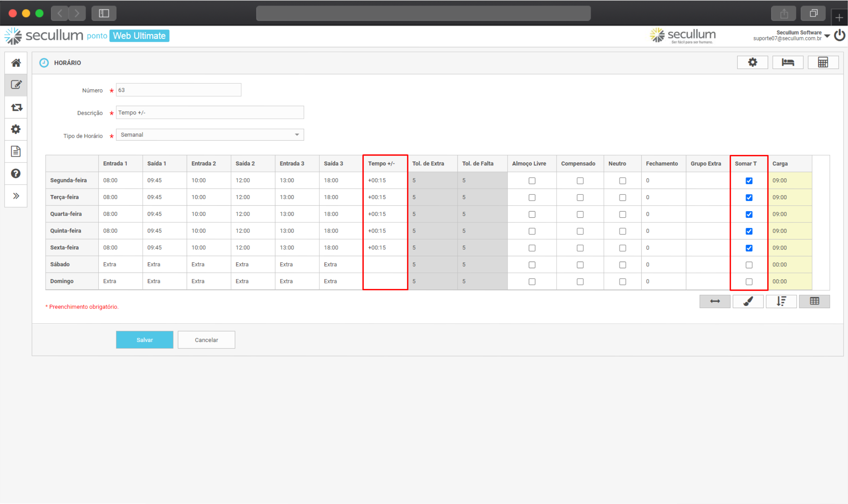Open the Tipo de Horário dropdown
The image size is (848, 504).
pyautogui.click(x=210, y=135)
